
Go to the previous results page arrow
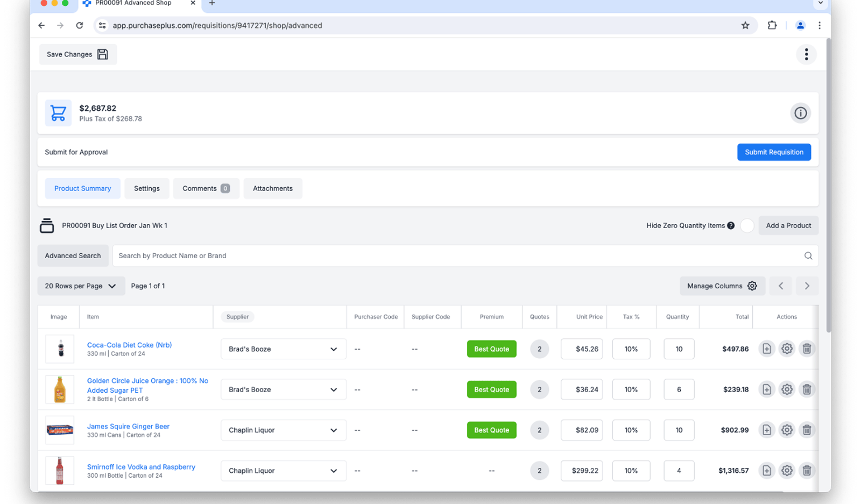[x=781, y=286]
